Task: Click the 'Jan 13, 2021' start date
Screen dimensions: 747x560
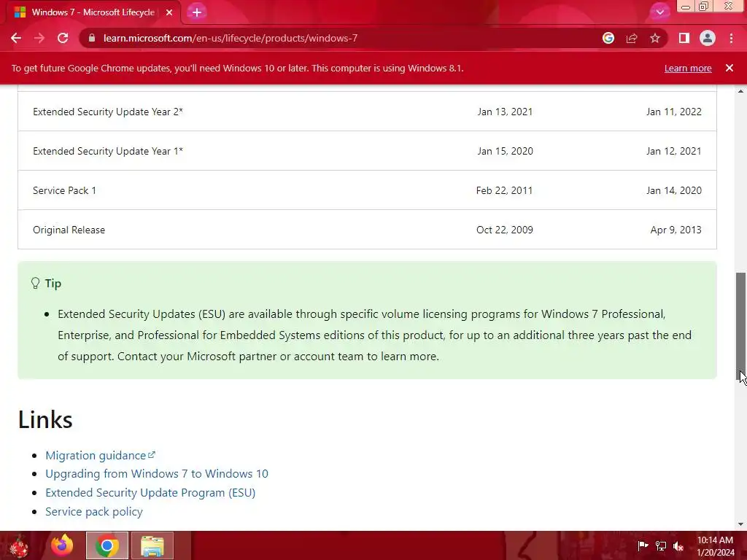Action: click(505, 112)
